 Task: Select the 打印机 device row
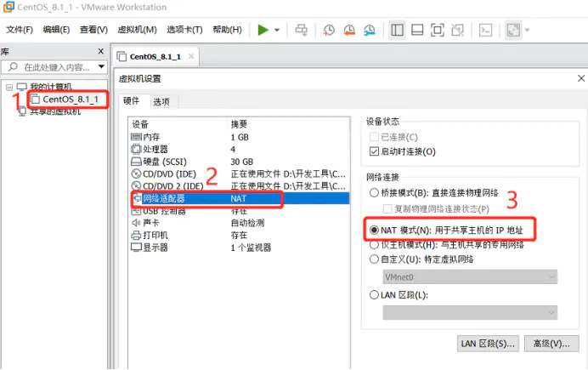(x=240, y=236)
